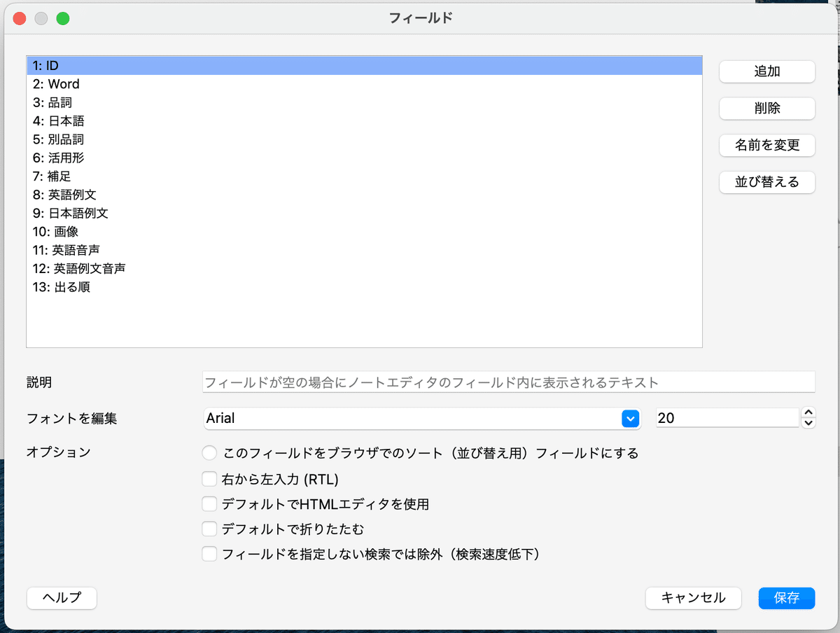Select the browser sort field radio button
Viewport: 840px width, 633px height.
tap(209, 453)
